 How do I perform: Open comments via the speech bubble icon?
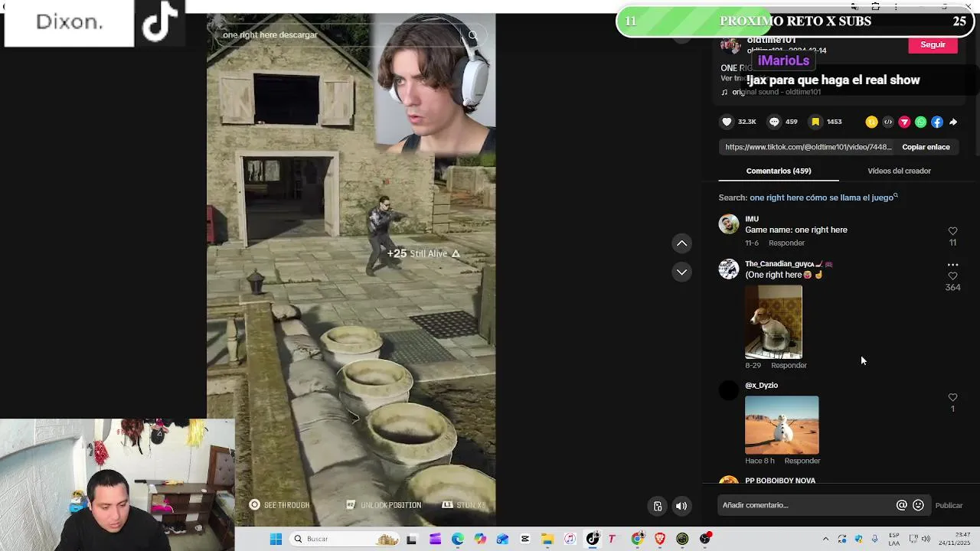coord(774,122)
